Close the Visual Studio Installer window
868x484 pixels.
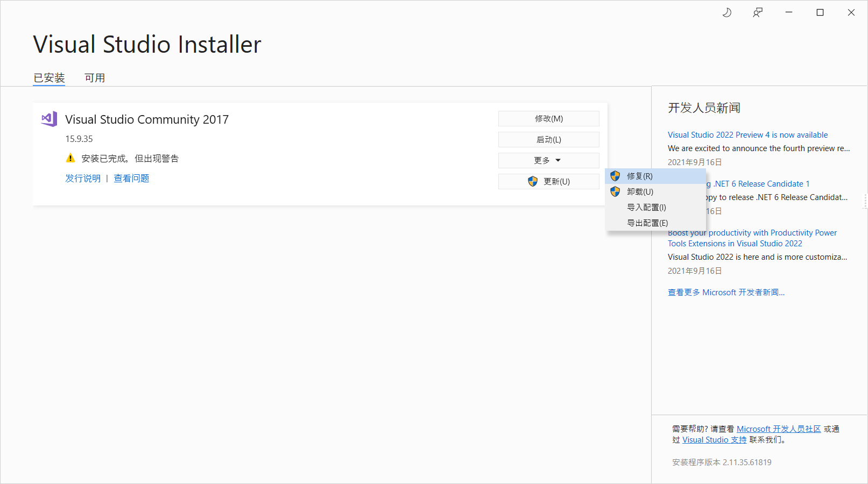(851, 12)
